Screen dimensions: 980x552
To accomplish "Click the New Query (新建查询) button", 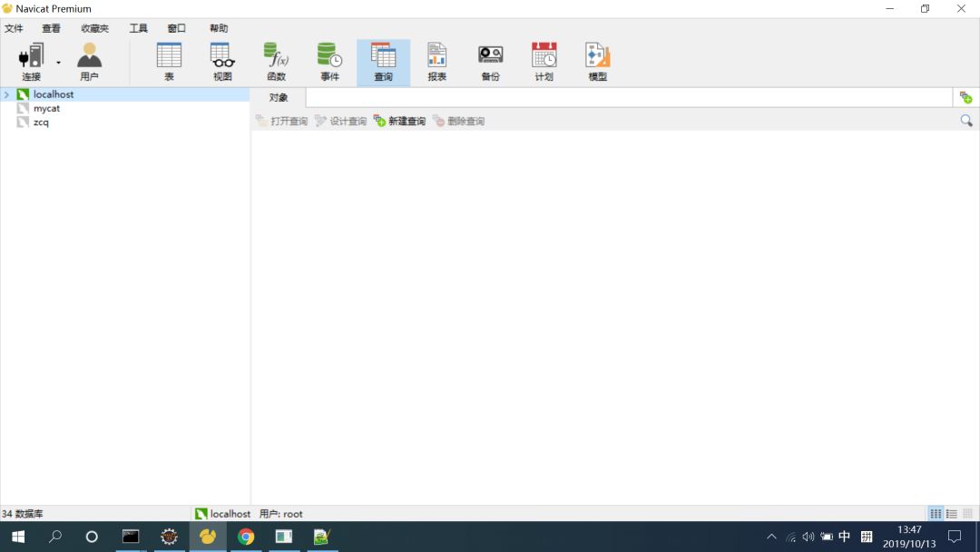I will pyautogui.click(x=399, y=121).
